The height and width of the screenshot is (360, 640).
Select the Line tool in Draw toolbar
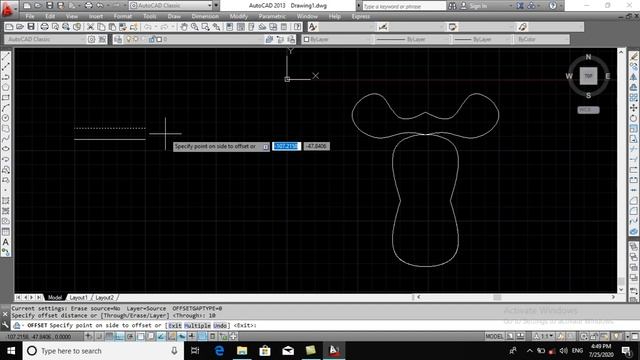[6, 56]
